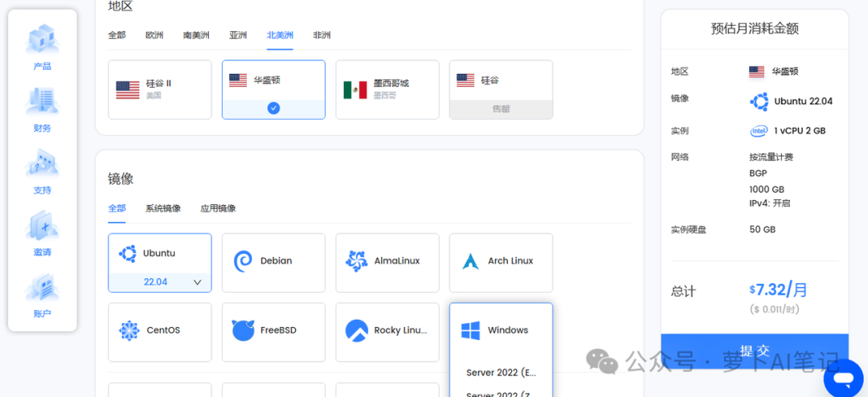868x397 pixels.
Task: Choose Server 2022 (E... from the Windows list
Action: point(501,373)
